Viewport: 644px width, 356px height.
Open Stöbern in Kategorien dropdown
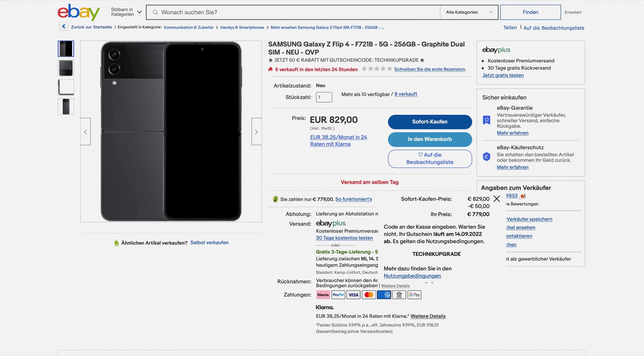(126, 12)
